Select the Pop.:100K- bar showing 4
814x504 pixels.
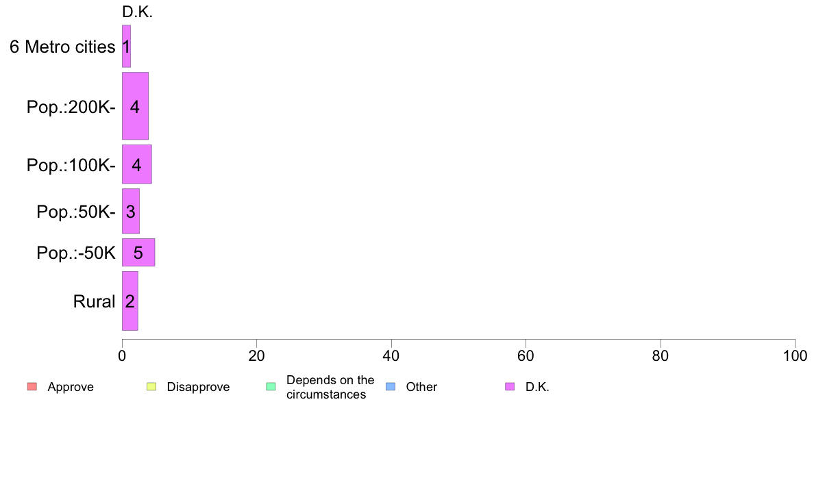[136, 164]
